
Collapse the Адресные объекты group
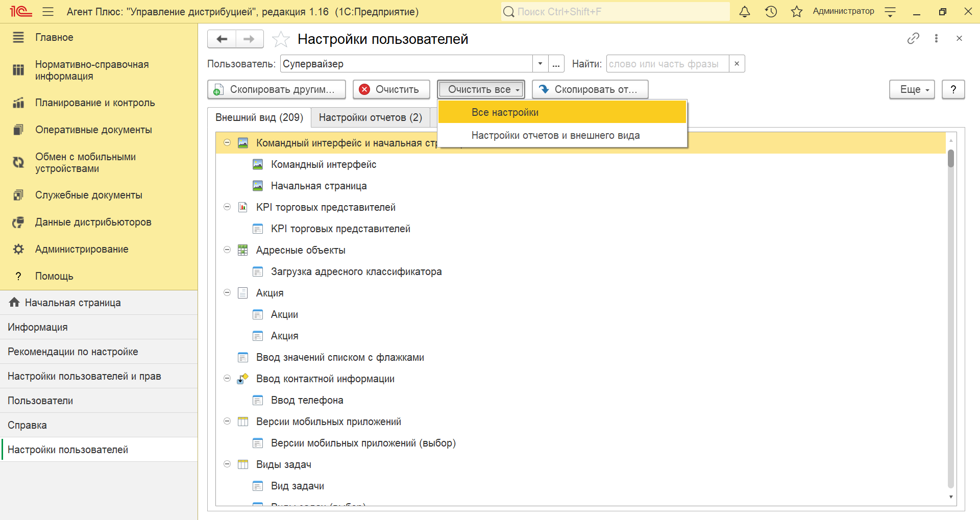pos(227,250)
